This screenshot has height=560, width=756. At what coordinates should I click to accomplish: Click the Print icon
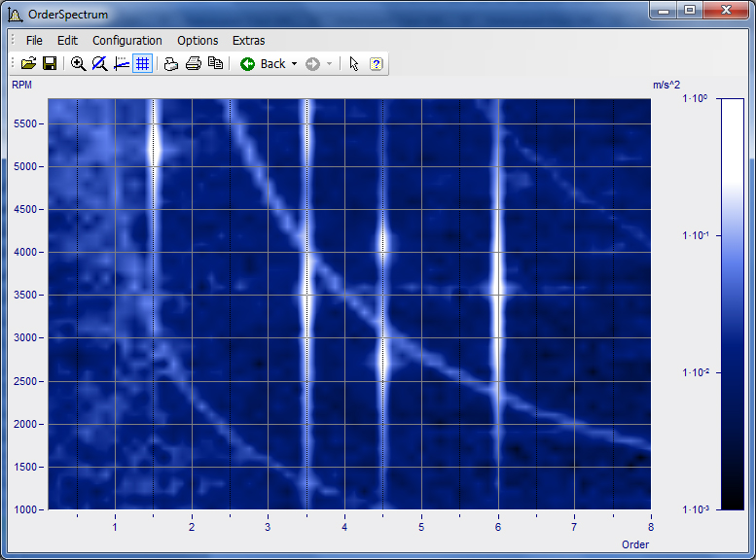(193, 63)
